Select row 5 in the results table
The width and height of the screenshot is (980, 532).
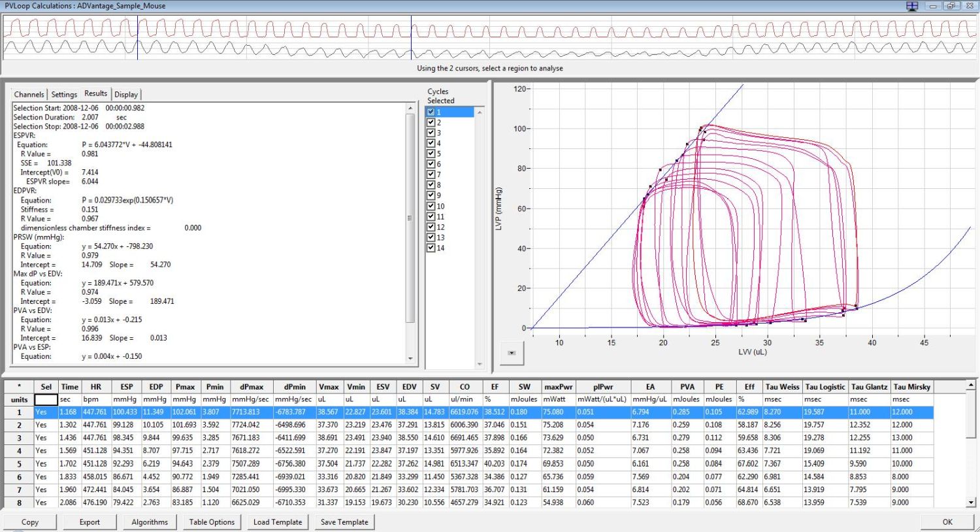[19, 464]
